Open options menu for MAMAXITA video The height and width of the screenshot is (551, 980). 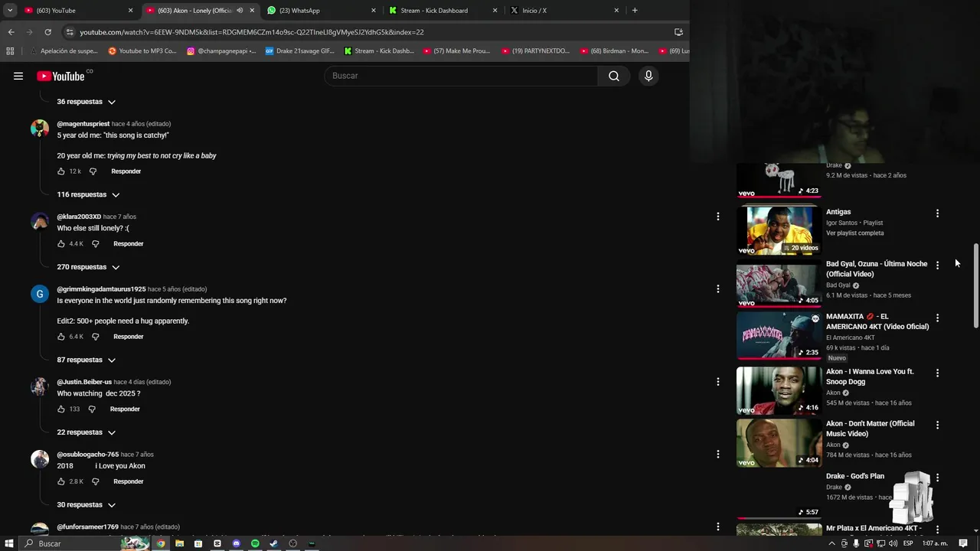937,318
